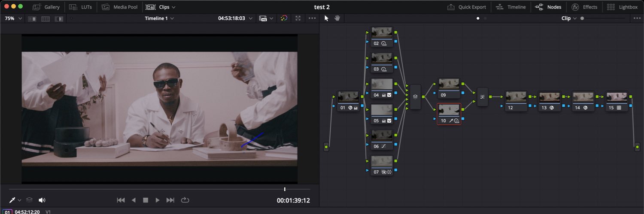This screenshot has height=214, width=644.
Task: Play the clip forward
Action: point(158,200)
